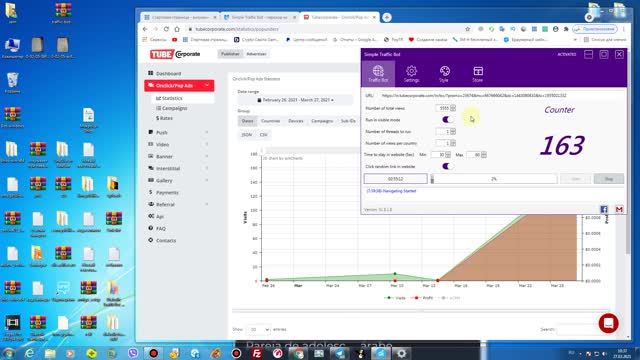Open Internet Explorer from the taskbar

(29, 353)
